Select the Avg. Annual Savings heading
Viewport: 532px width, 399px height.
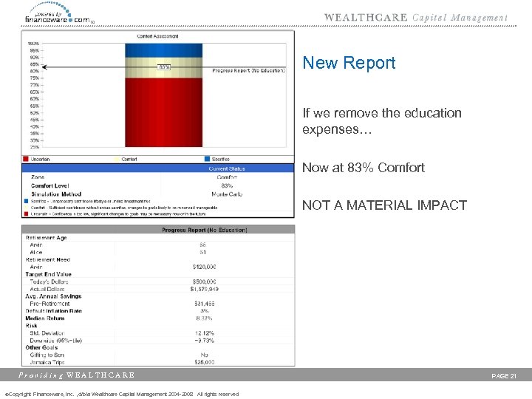[x=53, y=296]
